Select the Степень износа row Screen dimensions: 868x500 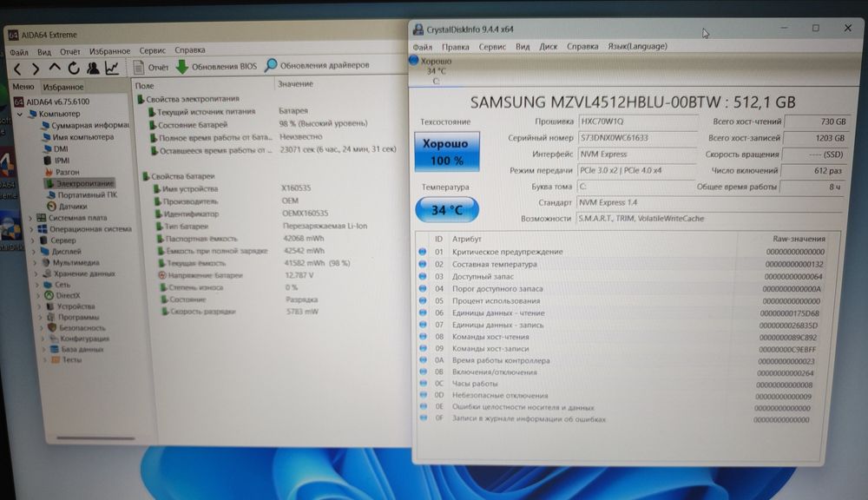(x=230, y=287)
